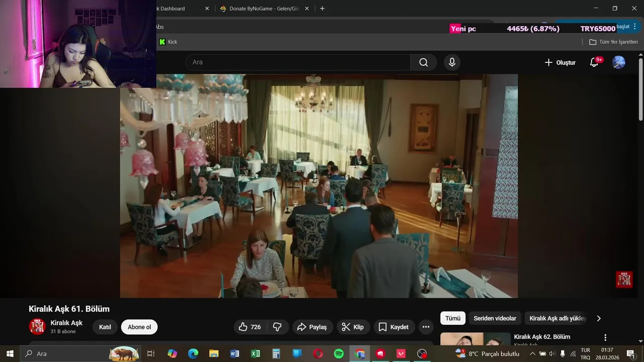Open more actions three-dot menu
Screen dimensions: 644x362
coord(426,327)
